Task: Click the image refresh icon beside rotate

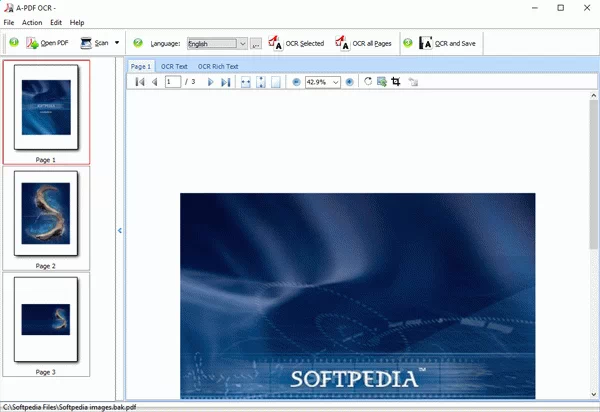Action: pos(382,81)
